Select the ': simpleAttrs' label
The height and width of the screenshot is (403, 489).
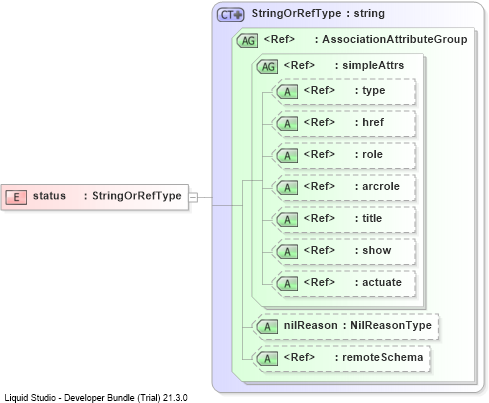369,65
